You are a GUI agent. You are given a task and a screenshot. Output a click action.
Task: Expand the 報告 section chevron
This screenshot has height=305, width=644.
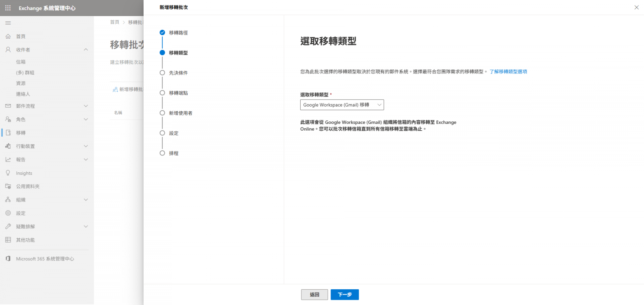[86, 160]
